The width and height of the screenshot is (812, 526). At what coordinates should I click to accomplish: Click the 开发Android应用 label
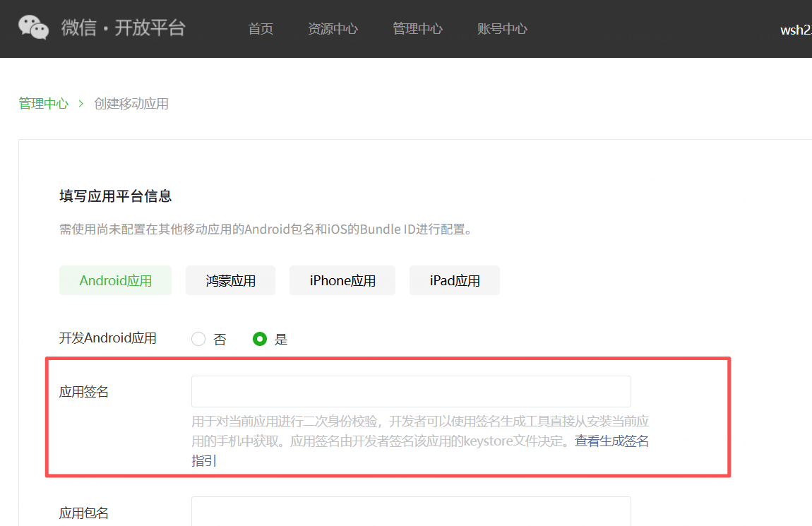click(x=108, y=338)
